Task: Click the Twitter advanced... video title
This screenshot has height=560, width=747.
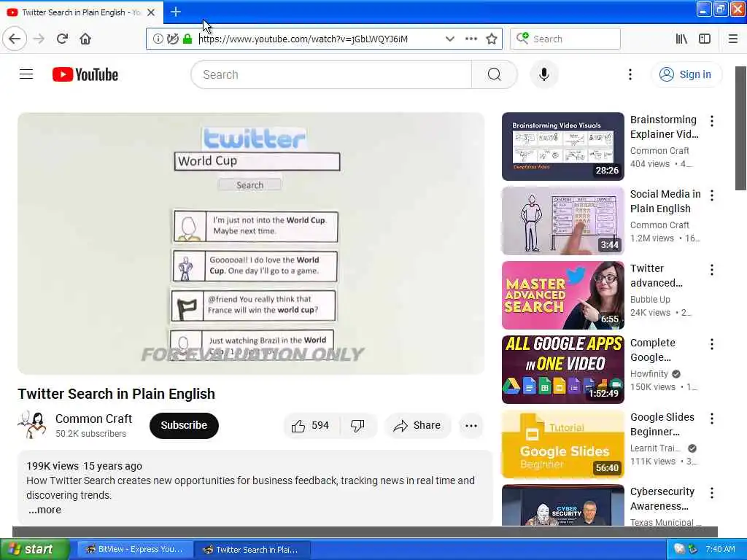Action: click(x=656, y=276)
